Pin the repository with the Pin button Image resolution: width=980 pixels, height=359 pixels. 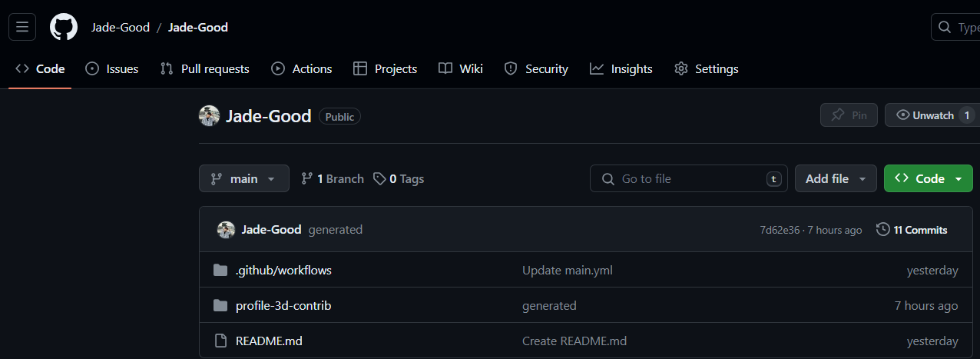click(x=849, y=115)
